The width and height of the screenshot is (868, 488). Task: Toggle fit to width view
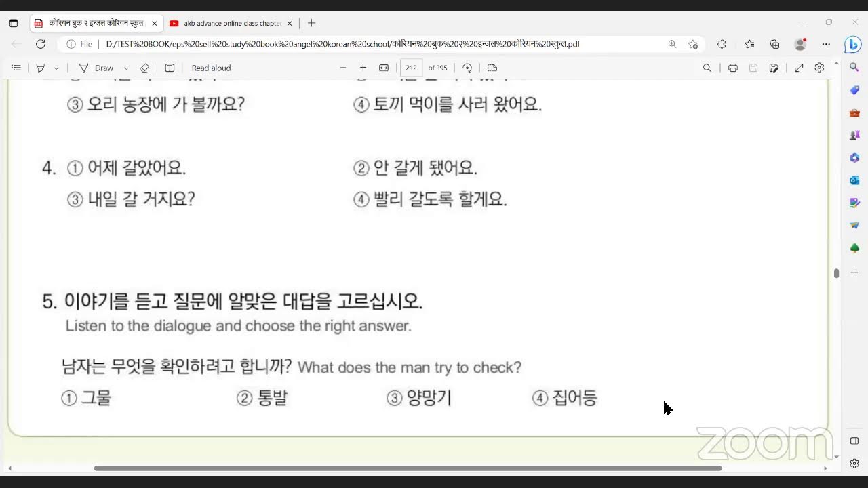384,68
